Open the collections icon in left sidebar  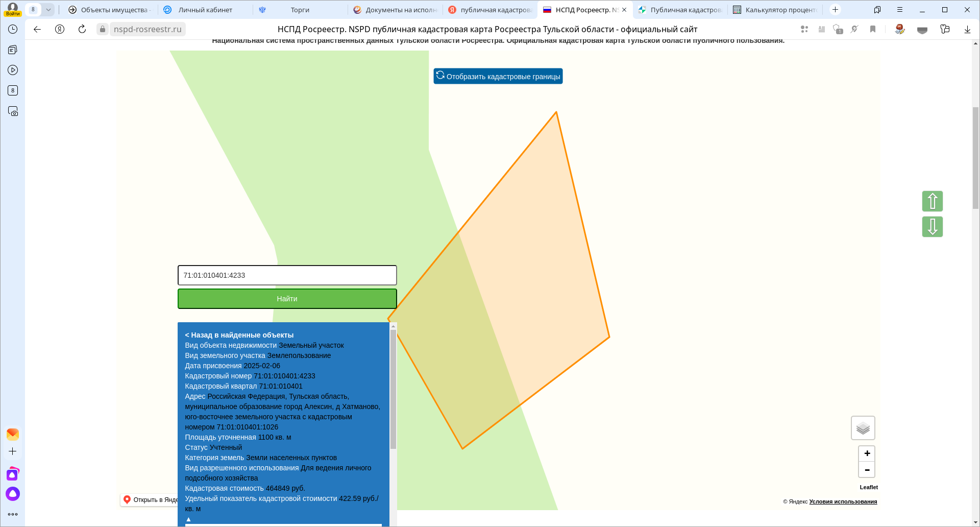coord(13,50)
